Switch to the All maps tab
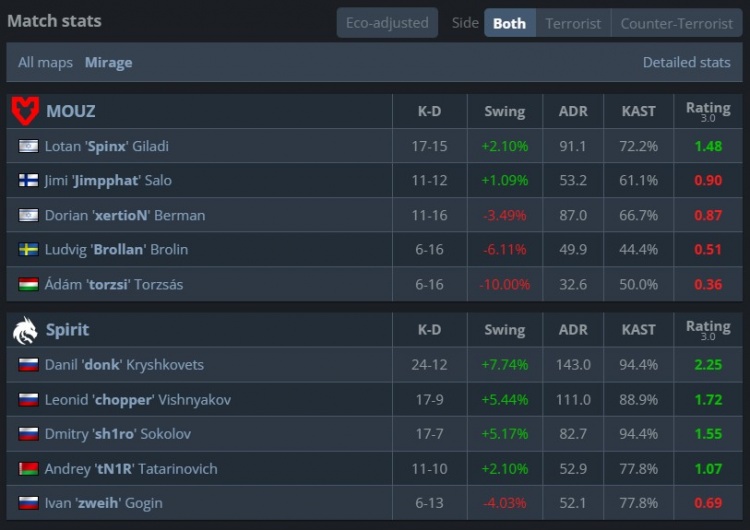 click(45, 62)
